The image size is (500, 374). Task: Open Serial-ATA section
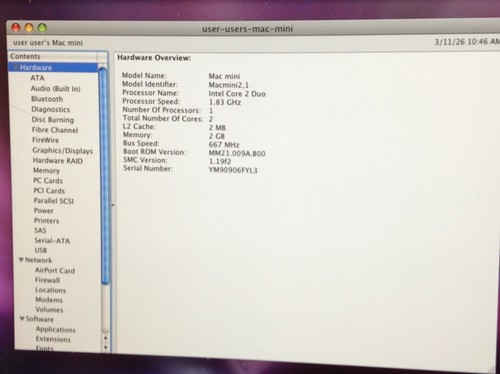click(52, 241)
